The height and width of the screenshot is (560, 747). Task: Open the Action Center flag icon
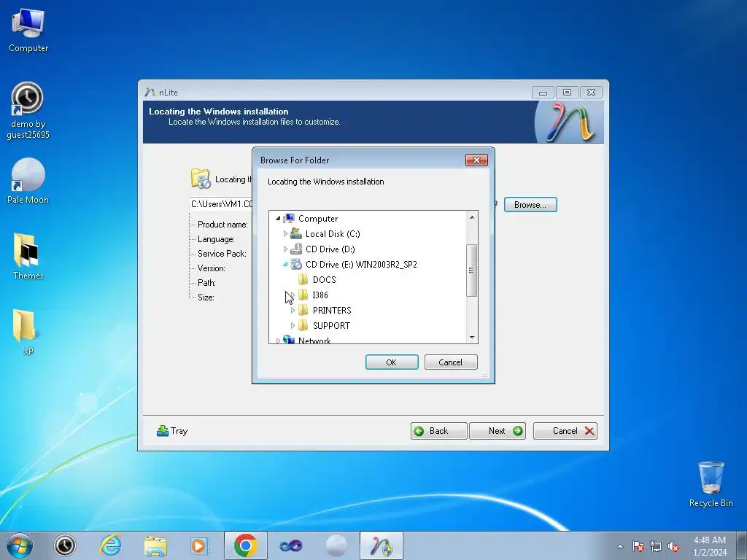point(638,546)
